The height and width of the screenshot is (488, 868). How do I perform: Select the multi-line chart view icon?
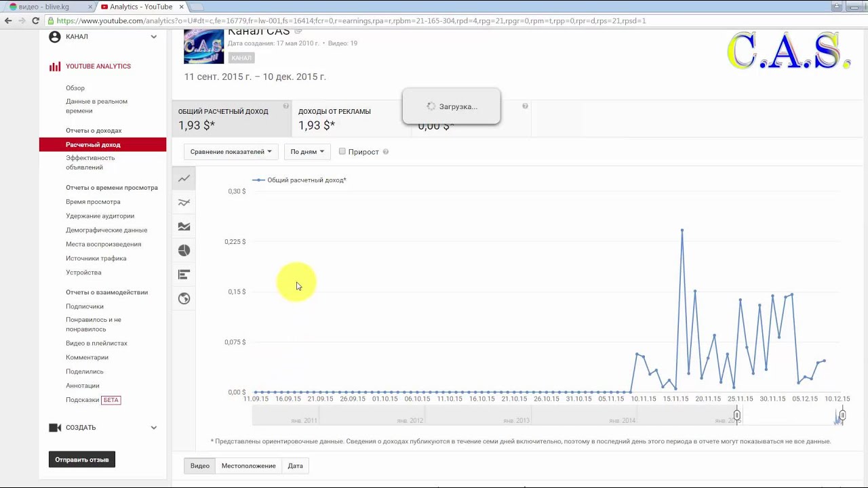coord(184,202)
